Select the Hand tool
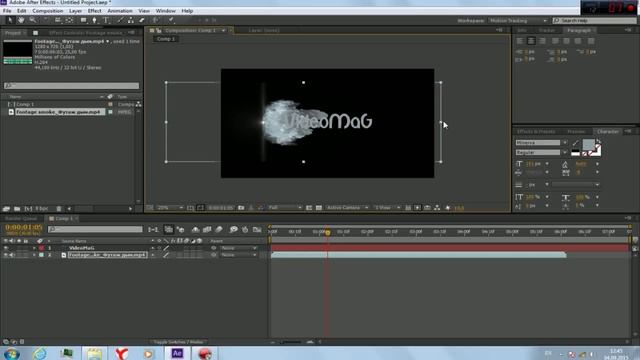The height and width of the screenshot is (360, 640). 21,20
